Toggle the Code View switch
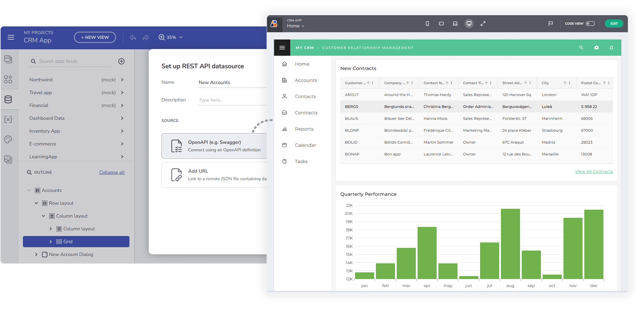 coord(590,24)
